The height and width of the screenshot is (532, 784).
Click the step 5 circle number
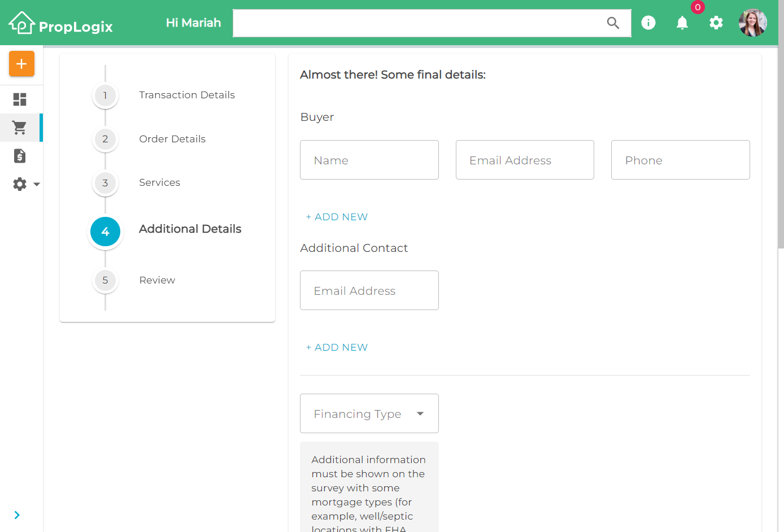pos(106,280)
